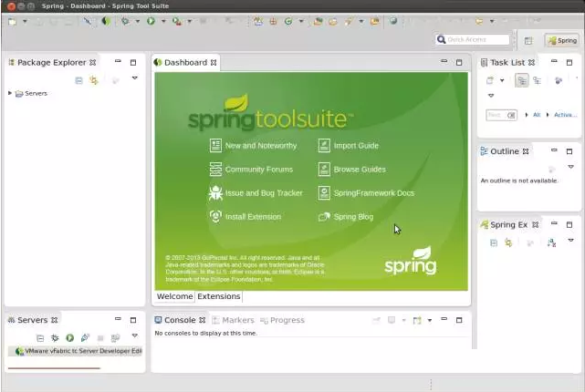The height and width of the screenshot is (392, 585).
Task: Click the Issue and Bug Tracker bug icon
Action: point(215,193)
